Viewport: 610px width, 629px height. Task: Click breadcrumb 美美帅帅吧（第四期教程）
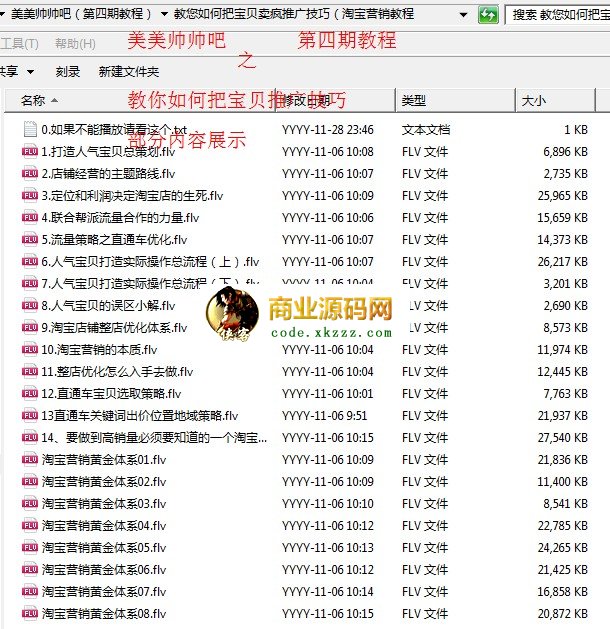click(x=81, y=14)
